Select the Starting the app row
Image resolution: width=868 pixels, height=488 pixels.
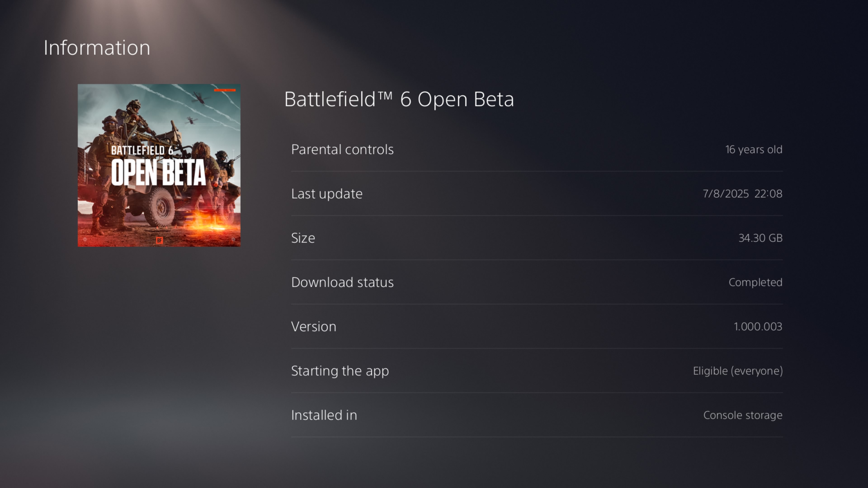pyautogui.click(x=537, y=371)
